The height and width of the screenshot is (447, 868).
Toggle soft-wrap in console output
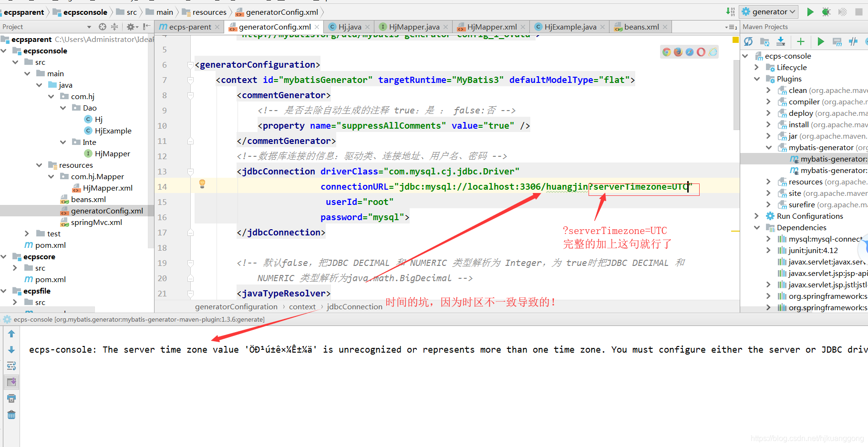(x=11, y=366)
